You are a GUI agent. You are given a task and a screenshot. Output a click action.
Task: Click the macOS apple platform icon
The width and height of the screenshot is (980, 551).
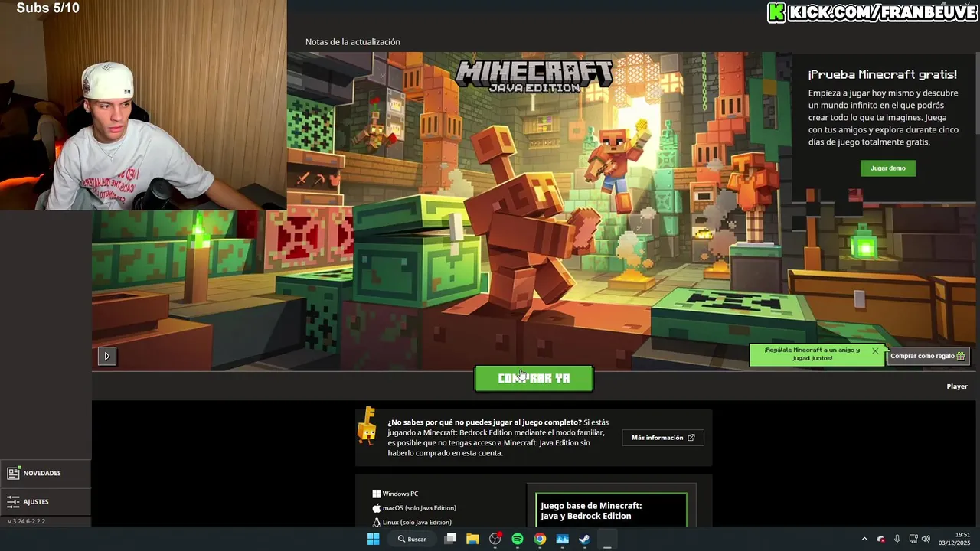point(377,508)
